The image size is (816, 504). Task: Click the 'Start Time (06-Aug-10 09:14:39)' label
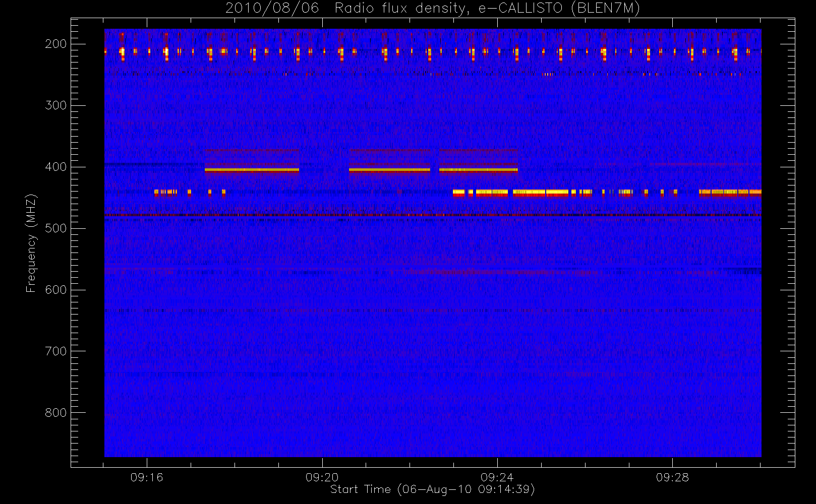pyautogui.click(x=432, y=489)
